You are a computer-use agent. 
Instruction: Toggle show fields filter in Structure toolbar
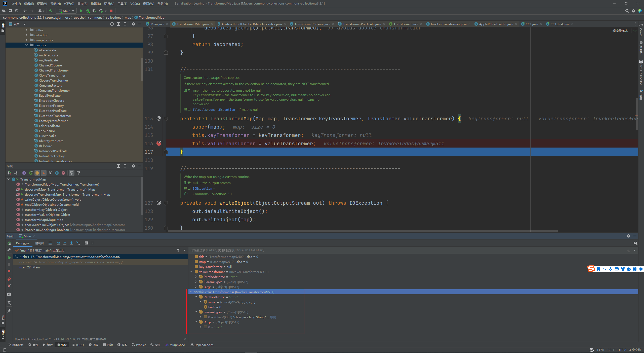pyautogui.click(x=37, y=173)
